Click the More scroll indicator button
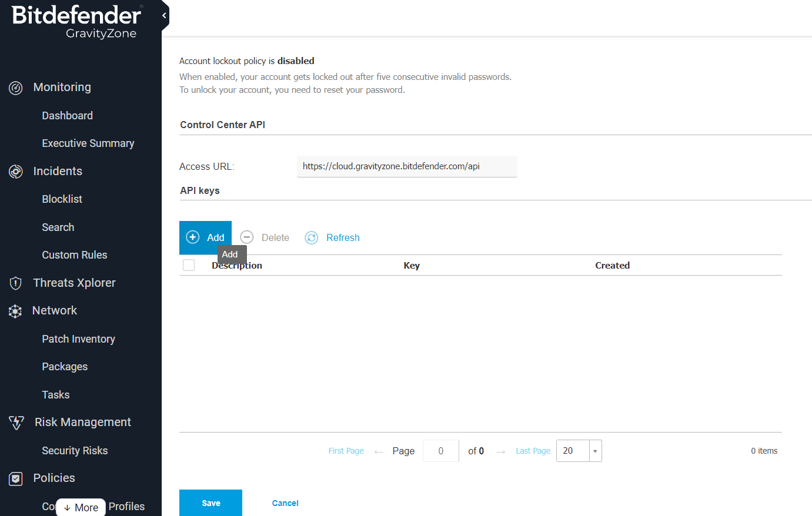The width and height of the screenshot is (812, 516). pos(81,508)
